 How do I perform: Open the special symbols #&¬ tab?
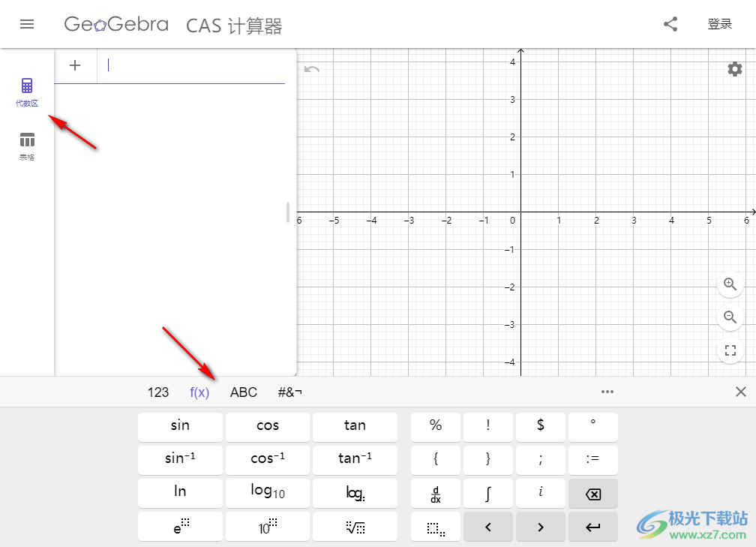click(x=289, y=392)
